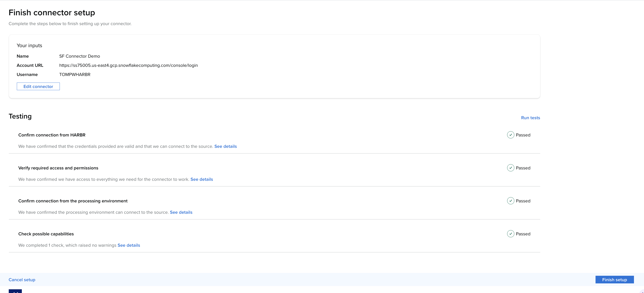The image size is (644, 293).
Task: Click Confirm connection from HARBR title
Action: pos(52,135)
